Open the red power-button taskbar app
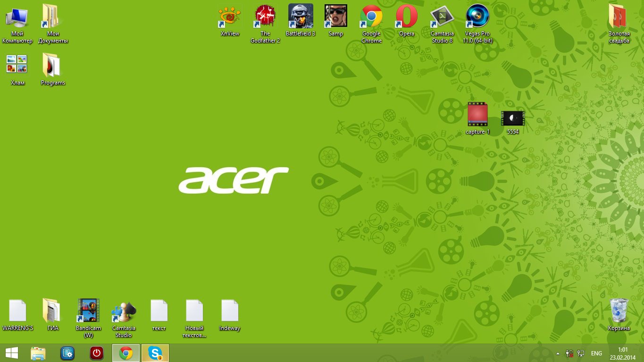Image resolution: width=644 pixels, height=362 pixels. coord(97,353)
